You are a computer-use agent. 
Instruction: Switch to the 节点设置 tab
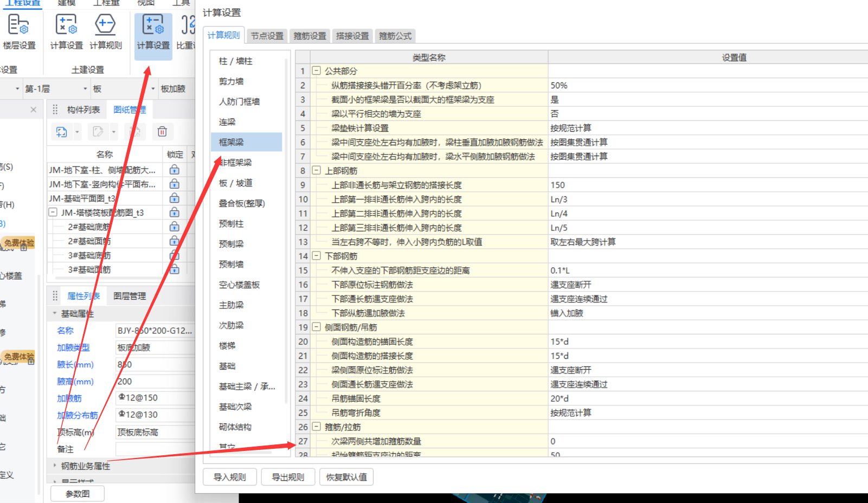[267, 36]
